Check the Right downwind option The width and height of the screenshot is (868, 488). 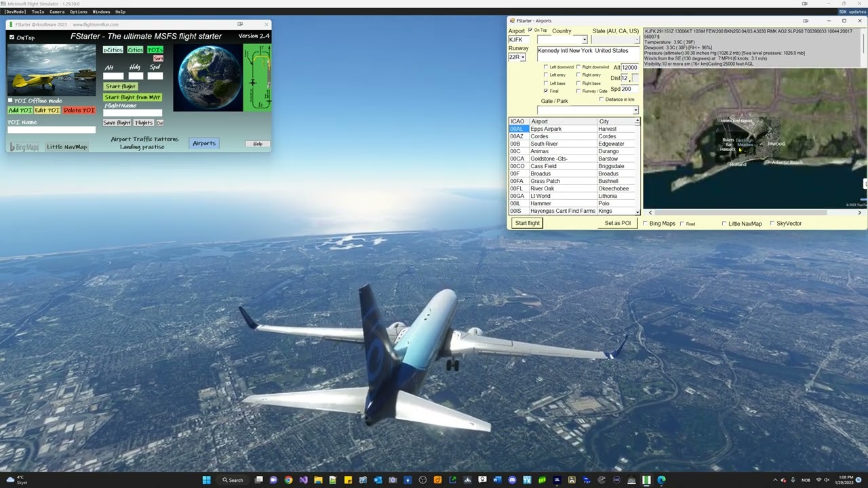pyautogui.click(x=578, y=67)
